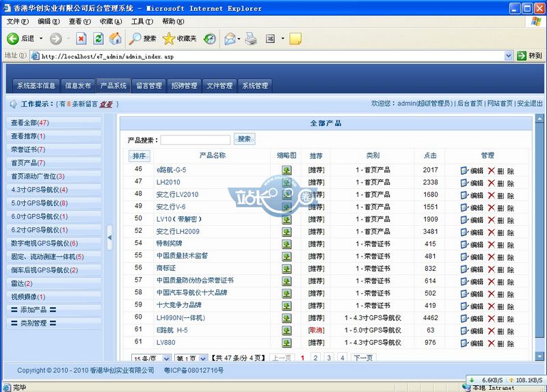The image size is (547, 392).
Task: Click the yellow note toolbar icon
Action: [x=295, y=38]
